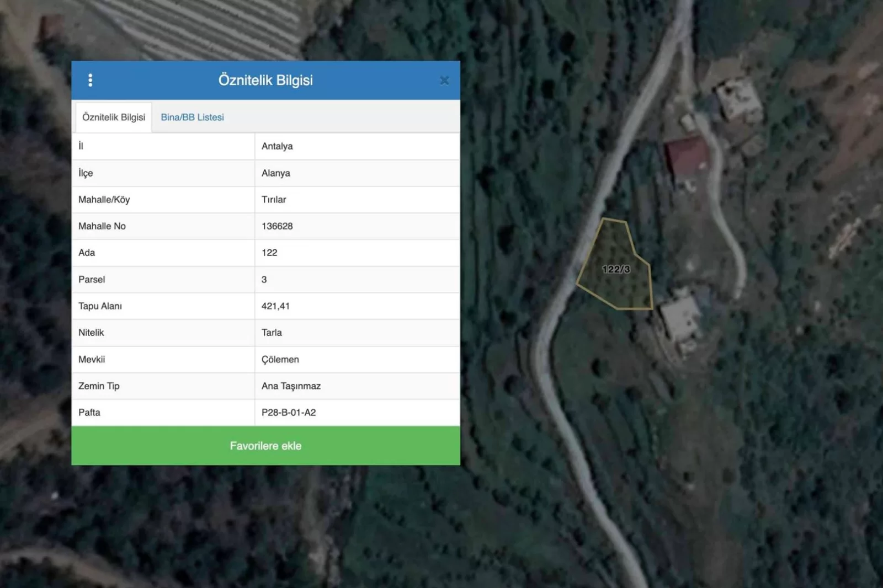This screenshot has height=588, width=883.
Task: Select the Öznitelik Bilgisi tab
Action: click(x=114, y=117)
